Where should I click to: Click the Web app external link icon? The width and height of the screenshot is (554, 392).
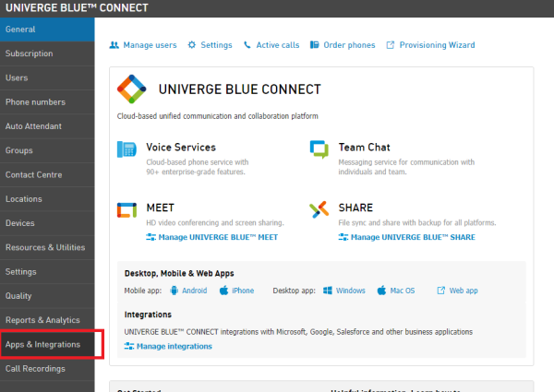coord(441,291)
